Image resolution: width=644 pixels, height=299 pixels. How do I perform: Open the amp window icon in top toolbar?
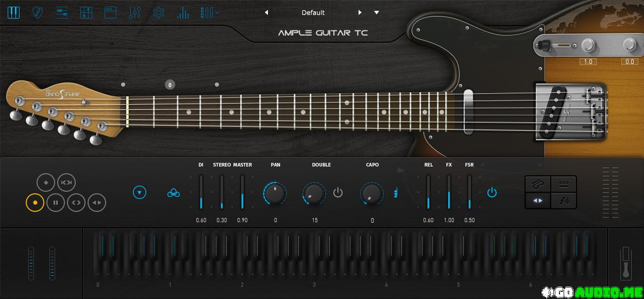[110, 13]
